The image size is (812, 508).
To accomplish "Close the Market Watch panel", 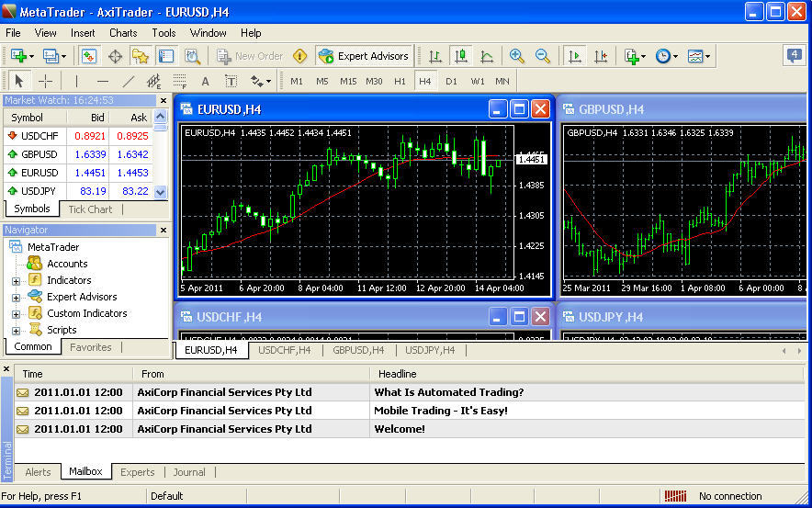I will point(164,100).
